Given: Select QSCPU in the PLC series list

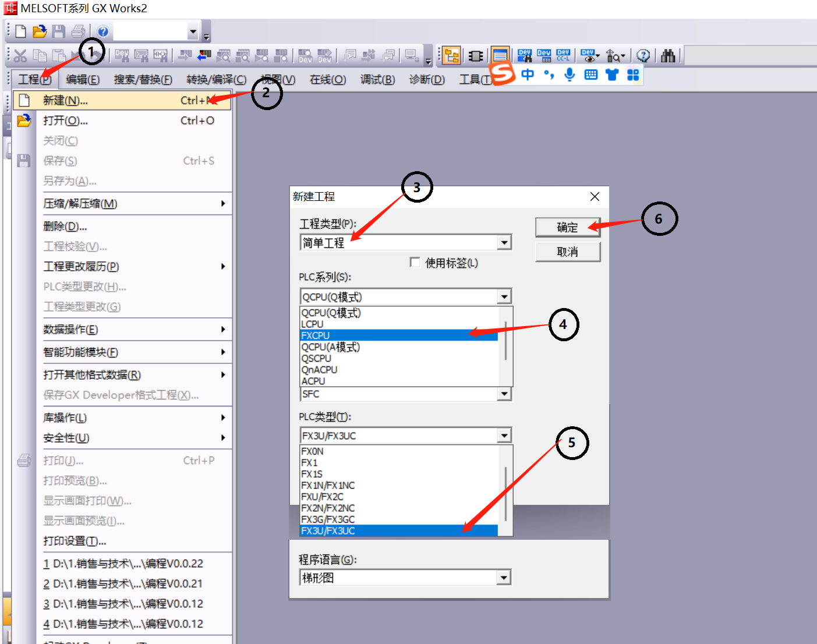Looking at the screenshot, I should (x=399, y=358).
